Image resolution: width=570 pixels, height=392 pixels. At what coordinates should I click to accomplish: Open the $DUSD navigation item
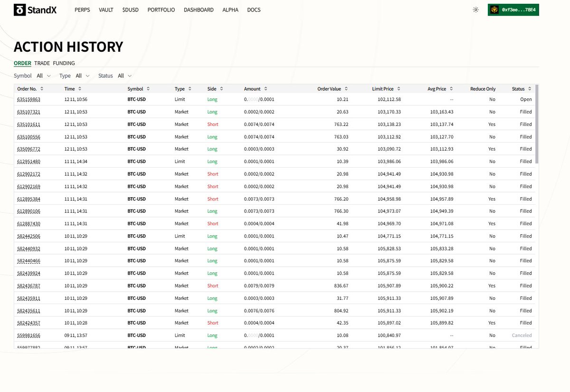pyautogui.click(x=130, y=10)
